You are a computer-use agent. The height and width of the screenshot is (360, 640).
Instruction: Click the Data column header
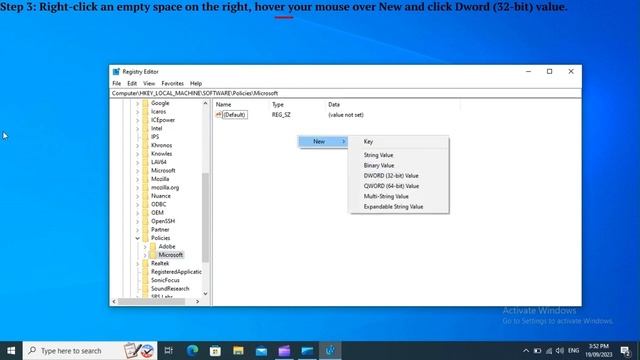334,104
